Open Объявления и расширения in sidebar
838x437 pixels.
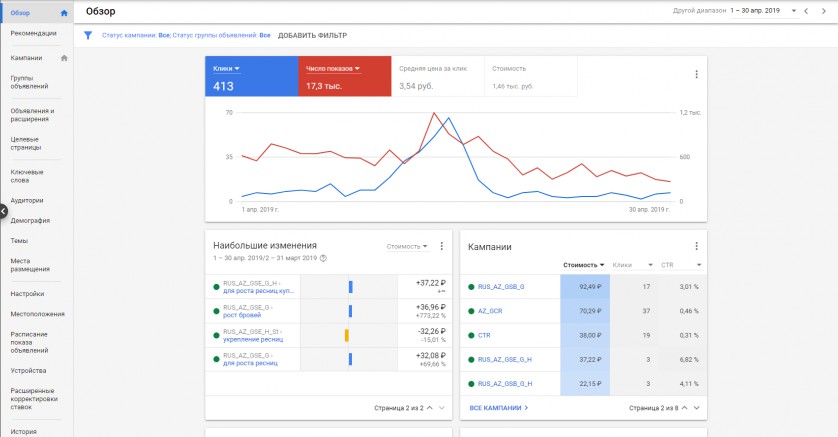coord(32,115)
